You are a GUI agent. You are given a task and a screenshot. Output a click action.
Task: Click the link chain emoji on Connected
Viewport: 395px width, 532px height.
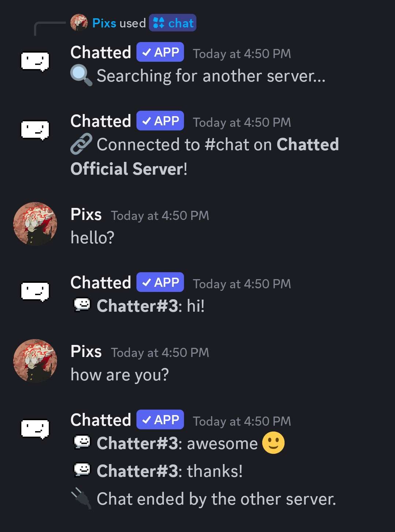(x=81, y=144)
